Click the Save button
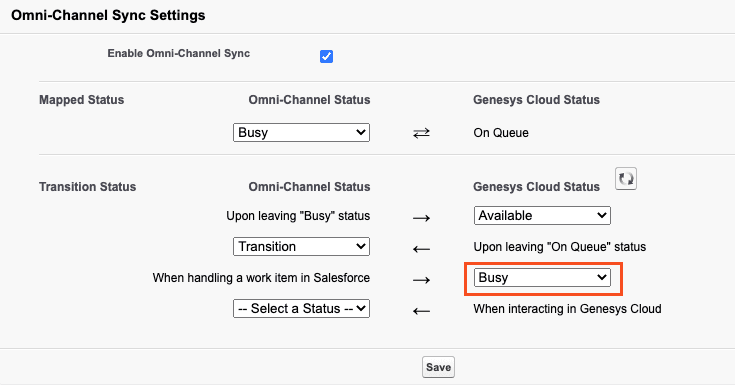 tap(438, 367)
